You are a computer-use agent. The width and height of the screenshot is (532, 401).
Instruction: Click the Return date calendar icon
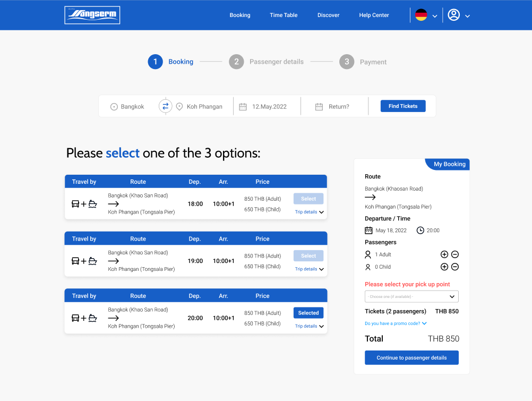tap(319, 107)
